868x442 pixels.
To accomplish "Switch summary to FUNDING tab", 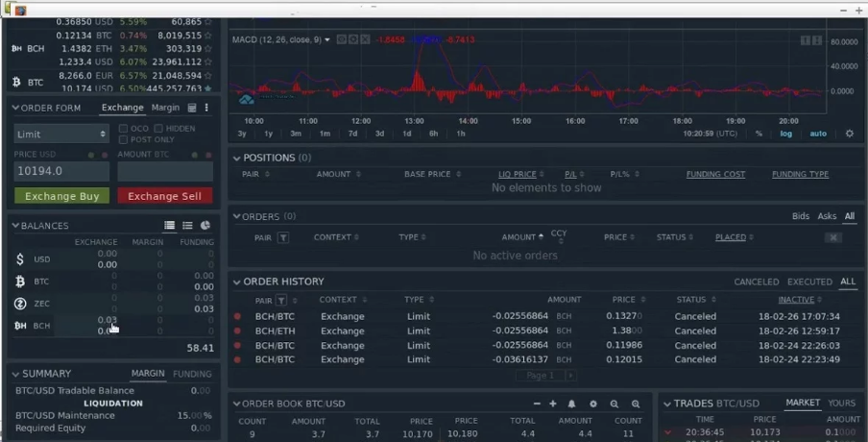I will (x=192, y=374).
